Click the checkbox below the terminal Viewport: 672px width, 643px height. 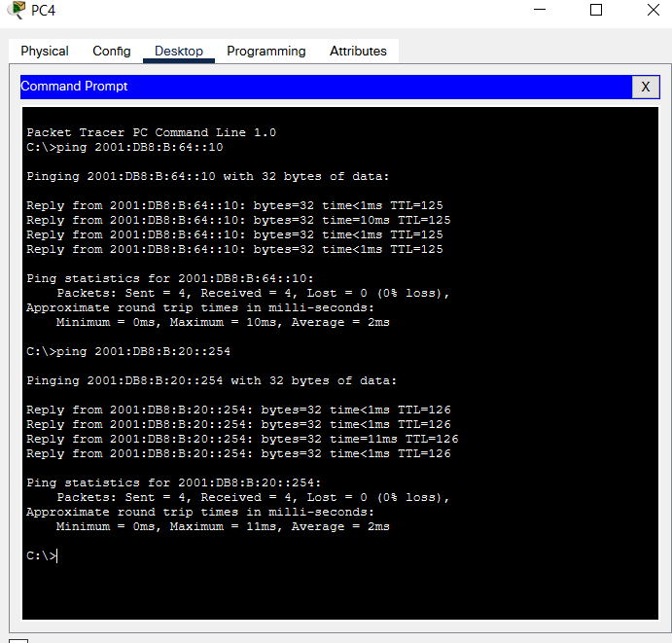coord(18,641)
